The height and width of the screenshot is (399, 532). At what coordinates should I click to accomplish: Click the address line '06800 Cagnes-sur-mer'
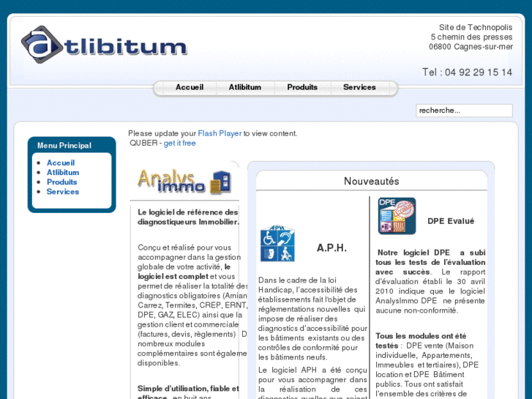(471, 47)
